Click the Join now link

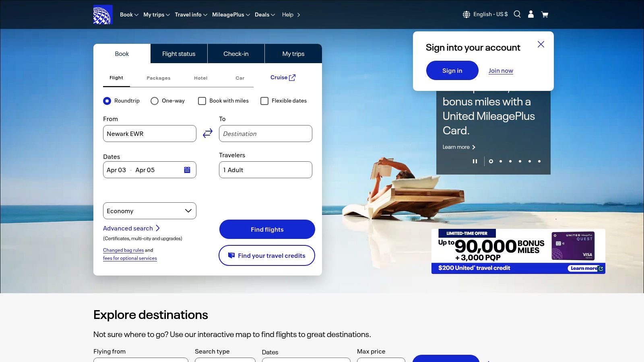click(500, 70)
